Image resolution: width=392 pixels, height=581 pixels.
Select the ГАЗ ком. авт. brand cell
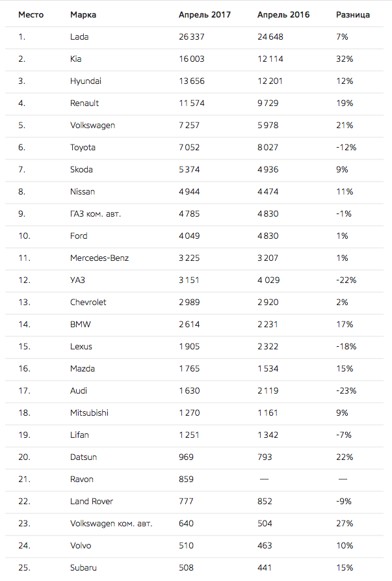point(96,214)
